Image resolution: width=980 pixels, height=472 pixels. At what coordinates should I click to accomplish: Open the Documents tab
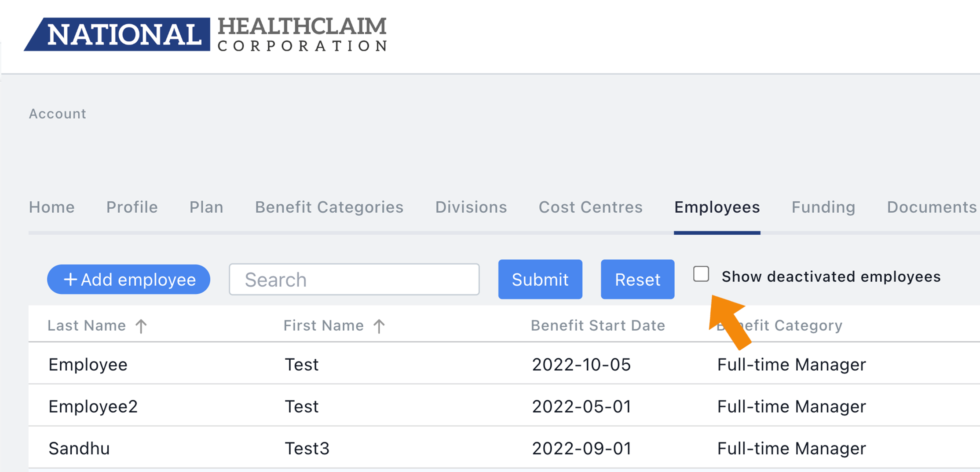pos(932,207)
